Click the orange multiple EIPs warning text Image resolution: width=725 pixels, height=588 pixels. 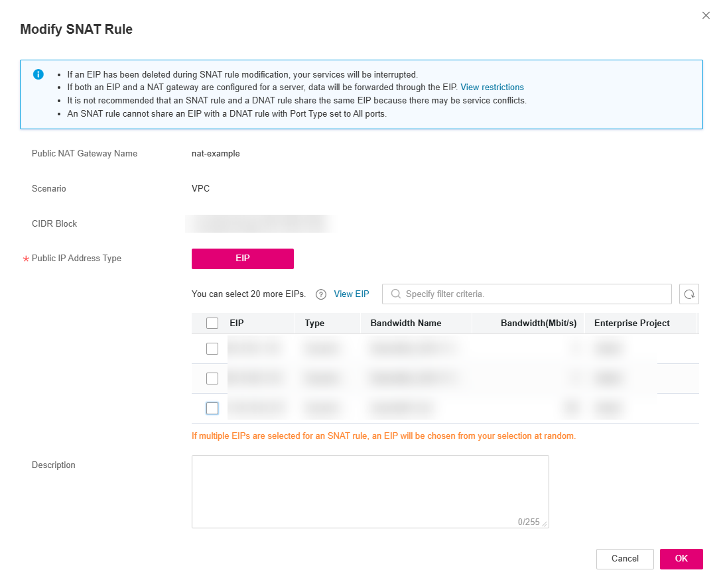(x=384, y=436)
